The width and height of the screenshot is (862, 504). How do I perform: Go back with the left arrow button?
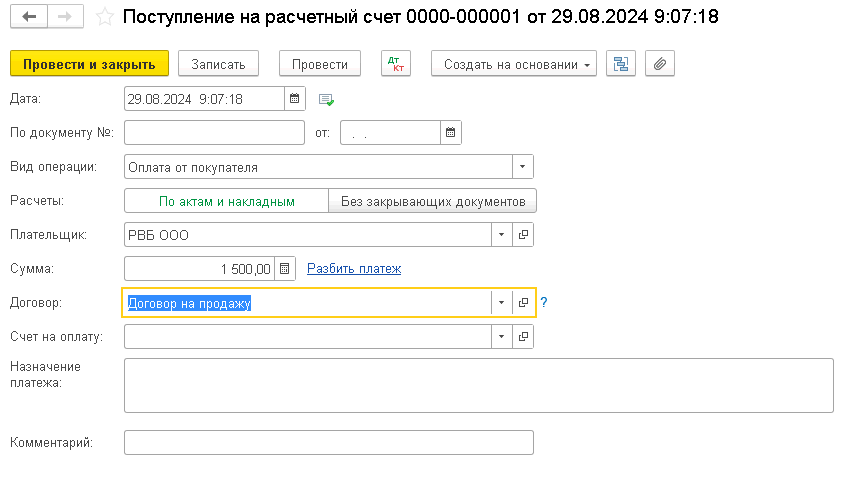point(29,16)
